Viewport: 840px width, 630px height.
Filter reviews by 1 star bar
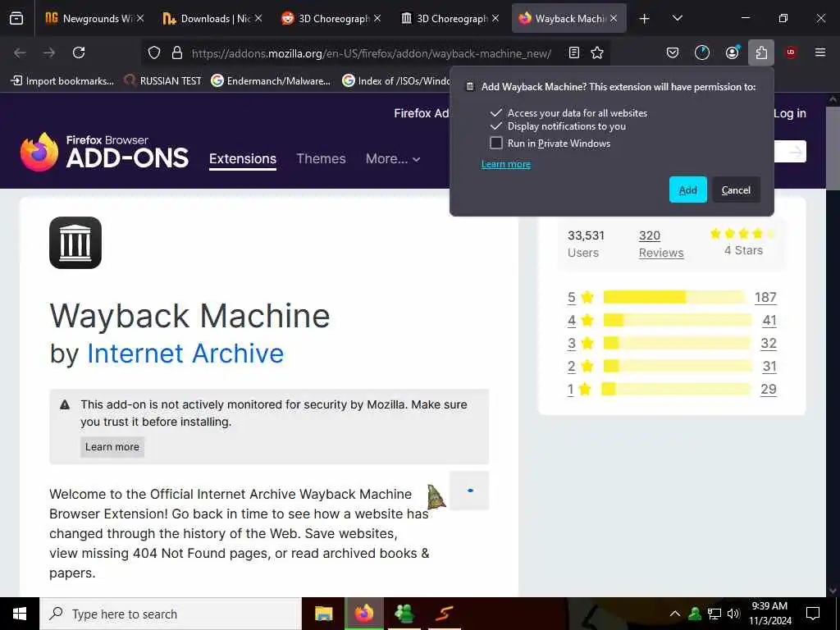[676, 389]
